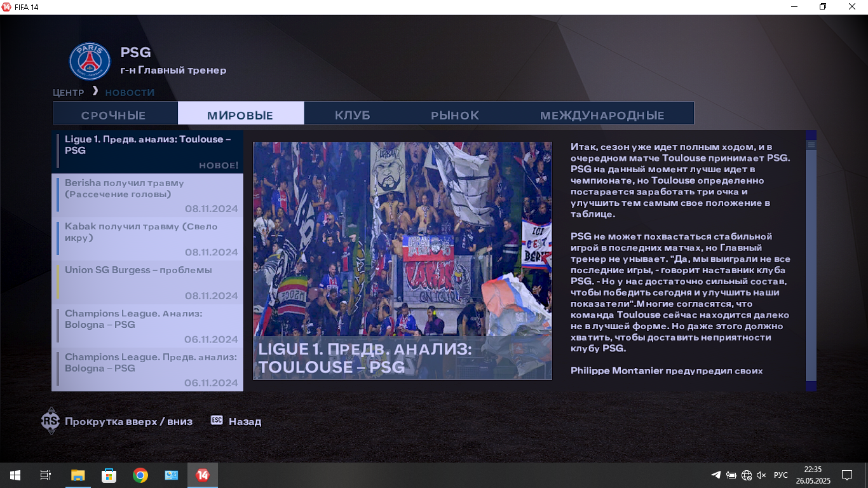The height and width of the screenshot is (488, 868).
Task: Click the PSG club crest
Action: click(x=90, y=62)
